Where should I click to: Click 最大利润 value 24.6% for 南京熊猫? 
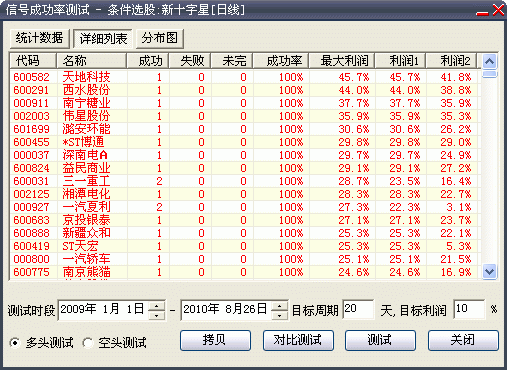pos(354,272)
